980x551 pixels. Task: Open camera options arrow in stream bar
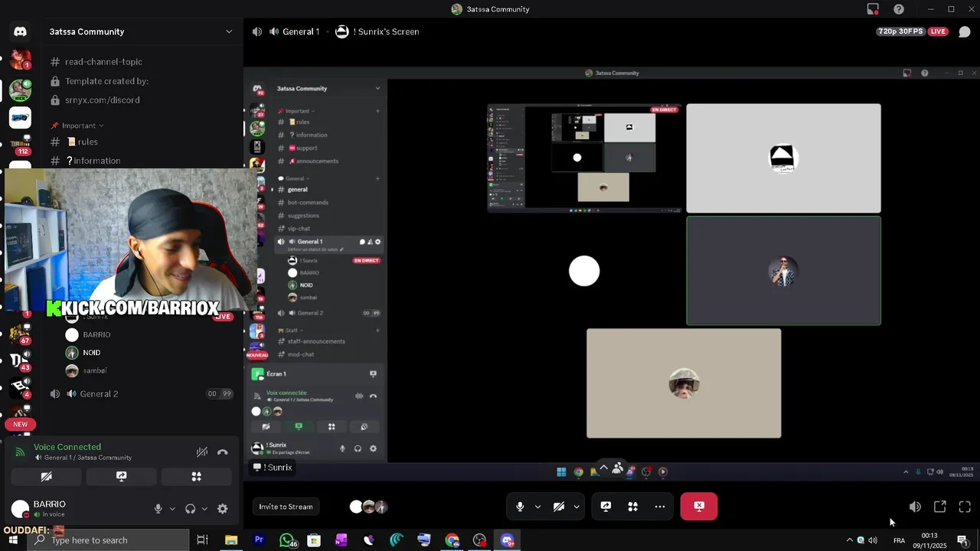[x=576, y=507]
